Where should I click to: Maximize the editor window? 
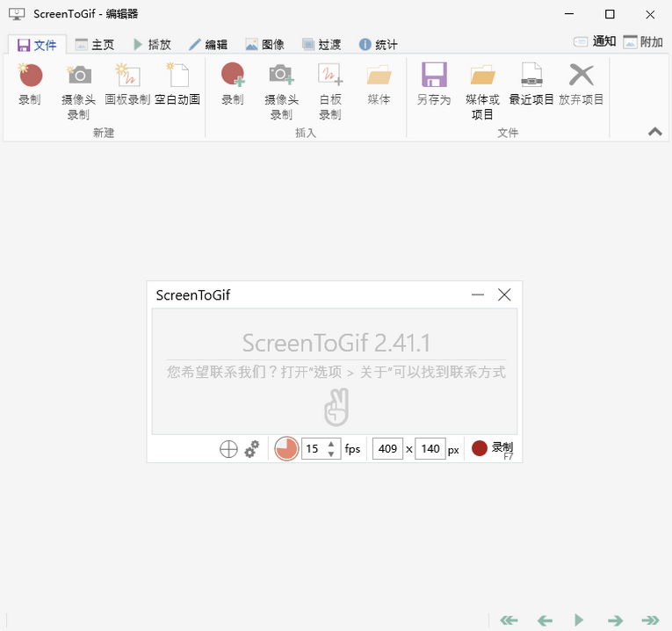tap(610, 14)
